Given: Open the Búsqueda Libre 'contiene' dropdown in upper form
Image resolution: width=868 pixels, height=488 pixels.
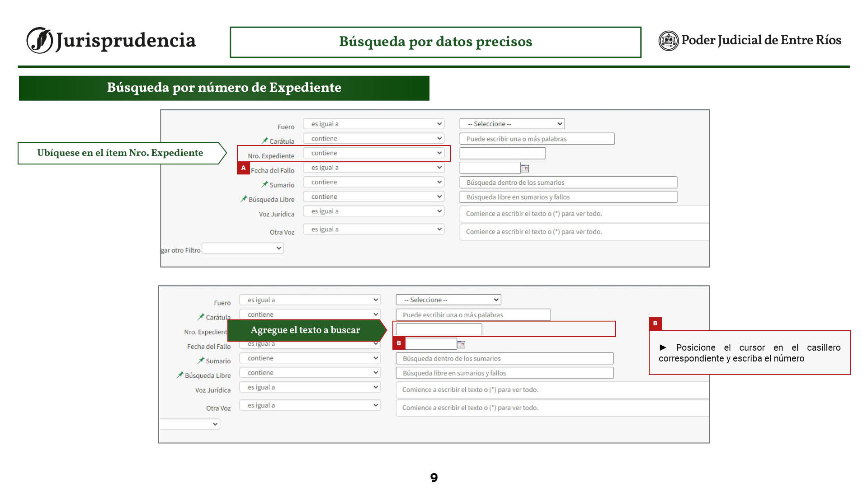Looking at the screenshot, I should (x=374, y=197).
